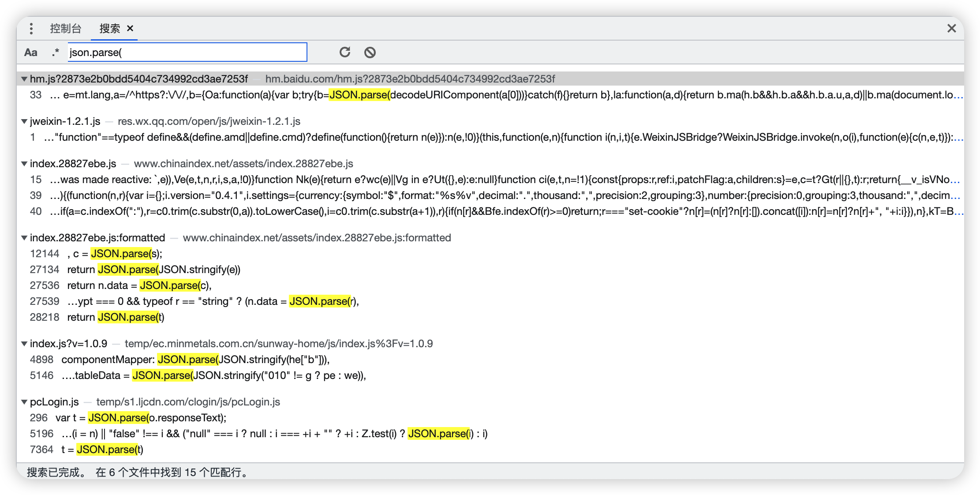The height and width of the screenshot is (495, 980).
Task: Open line 5146 tableData match
Action: [490, 375]
